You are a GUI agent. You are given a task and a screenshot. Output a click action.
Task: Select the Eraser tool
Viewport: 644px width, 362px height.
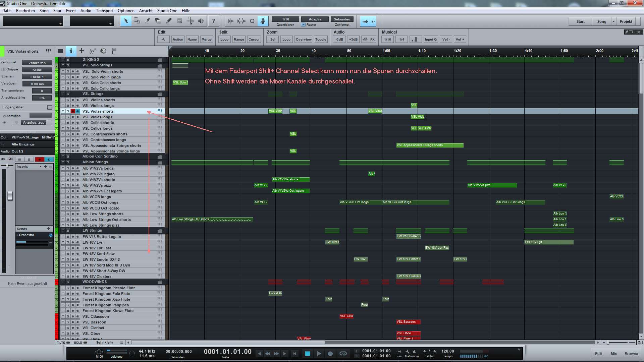coord(158,21)
